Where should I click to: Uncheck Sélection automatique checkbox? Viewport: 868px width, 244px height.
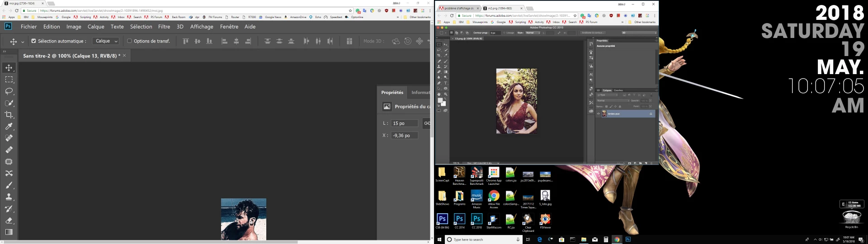pos(33,41)
